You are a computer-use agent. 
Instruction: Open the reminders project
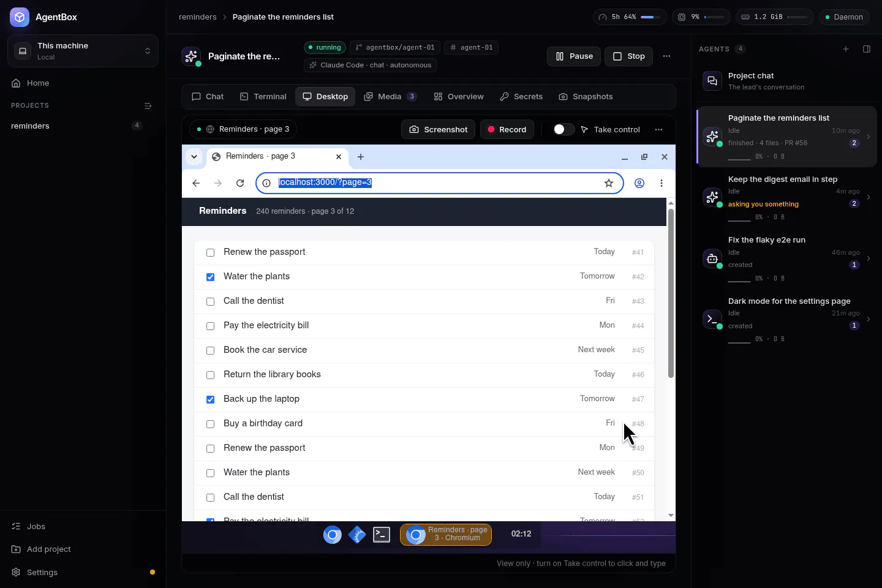pos(77,126)
